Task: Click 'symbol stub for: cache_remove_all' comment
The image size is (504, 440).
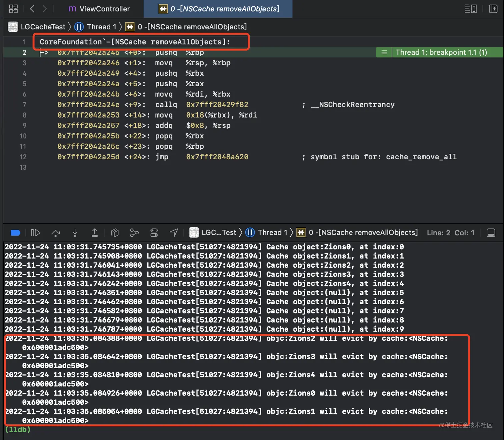Action: click(x=384, y=157)
